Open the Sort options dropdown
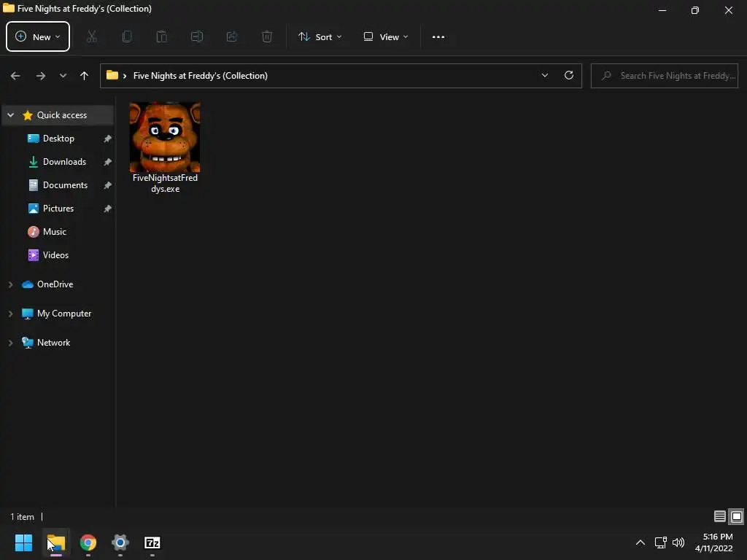This screenshot has height=560, width=747. tap(320, 36)
